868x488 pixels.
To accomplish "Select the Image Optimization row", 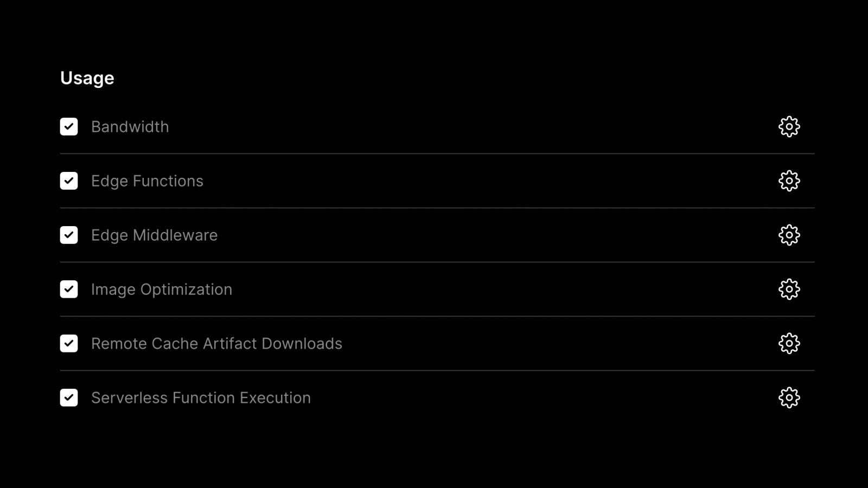I will coord(162,289).
